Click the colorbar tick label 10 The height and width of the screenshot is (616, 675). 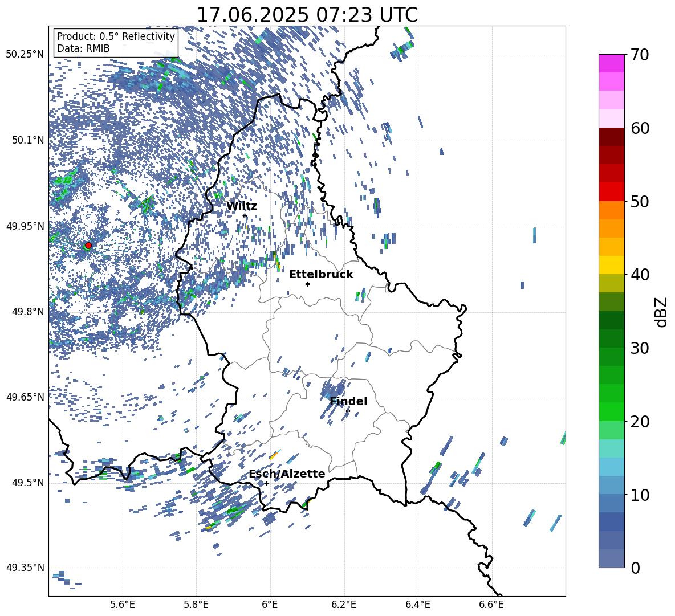click(640, 495)
